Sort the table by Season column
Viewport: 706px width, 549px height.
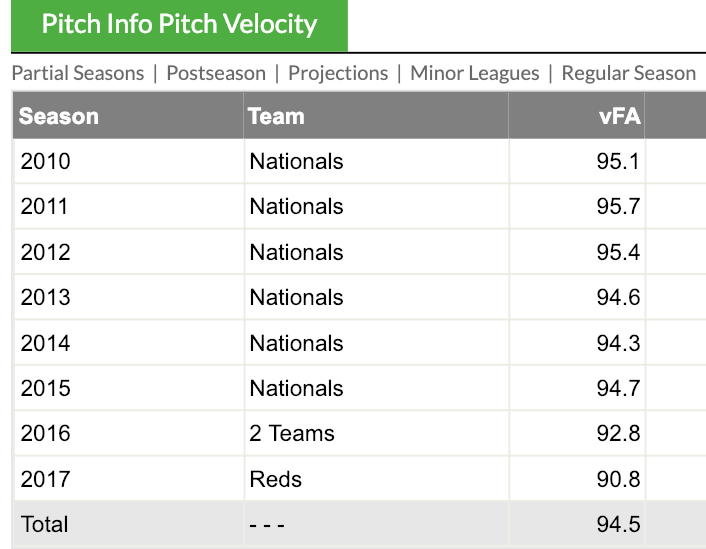(x=59, y=116)
